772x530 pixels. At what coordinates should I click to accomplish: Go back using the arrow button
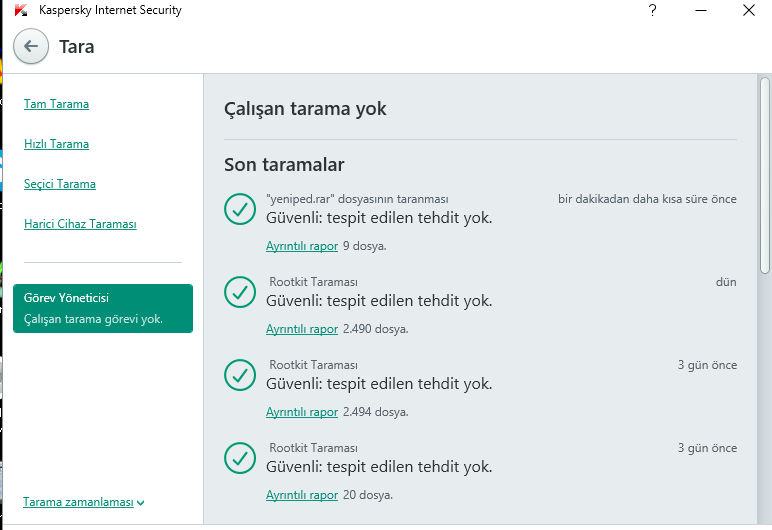(x=31, y=46)
